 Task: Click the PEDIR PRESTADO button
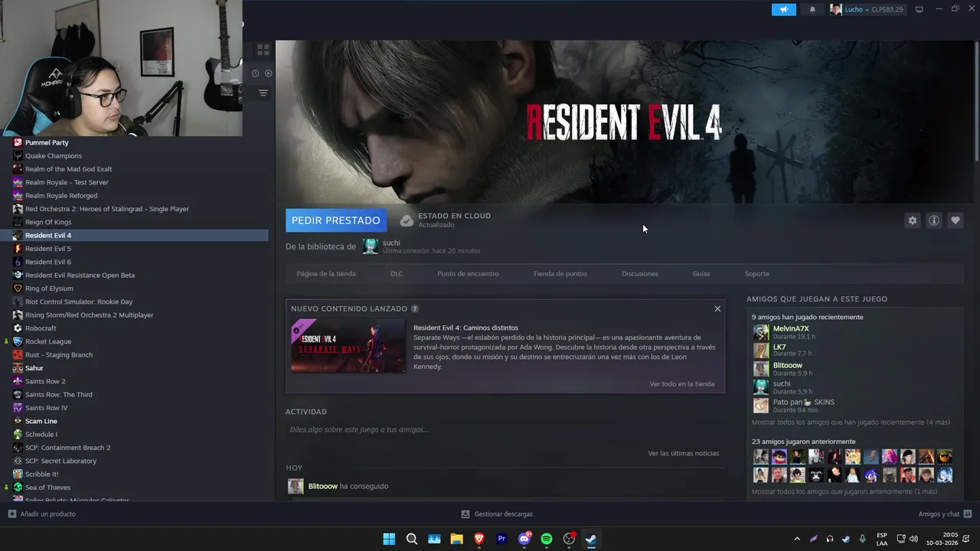(x=336, y=220)
